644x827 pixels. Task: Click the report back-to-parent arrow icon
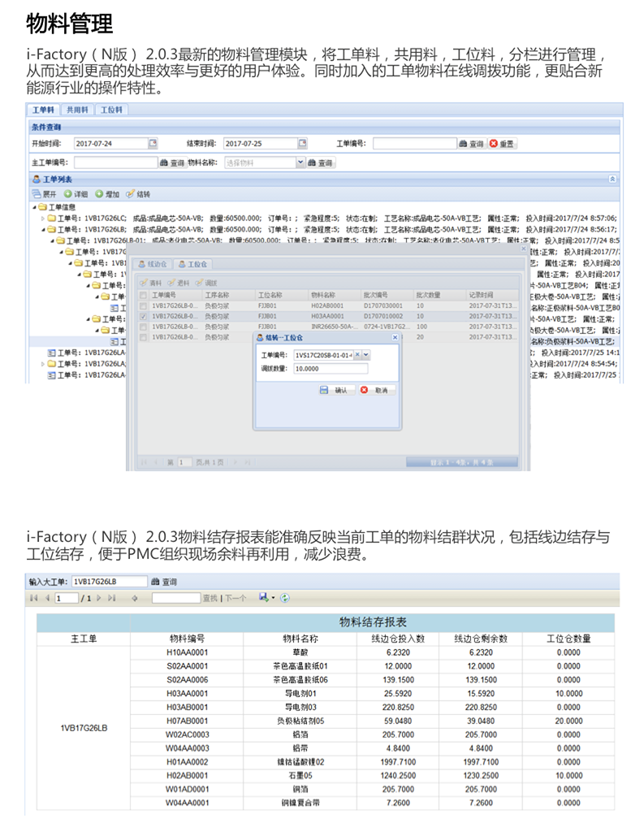point(135,598)
